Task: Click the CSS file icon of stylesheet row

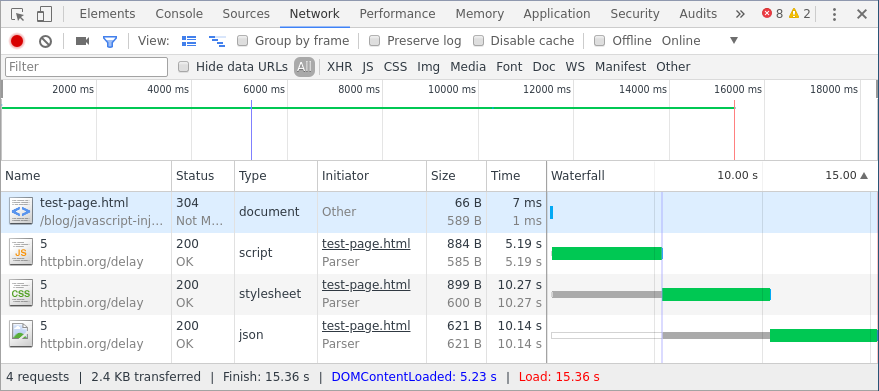Action: coord(21,293)
